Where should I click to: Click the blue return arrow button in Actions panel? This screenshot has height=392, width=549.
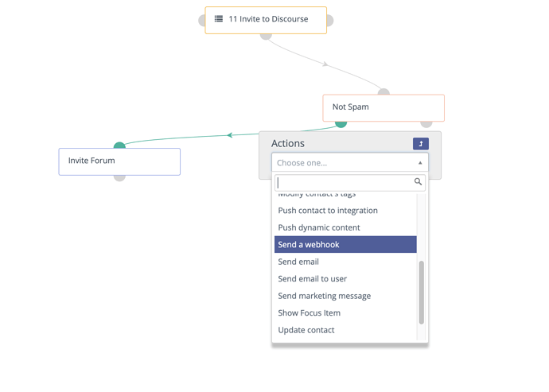click(421, 143)
